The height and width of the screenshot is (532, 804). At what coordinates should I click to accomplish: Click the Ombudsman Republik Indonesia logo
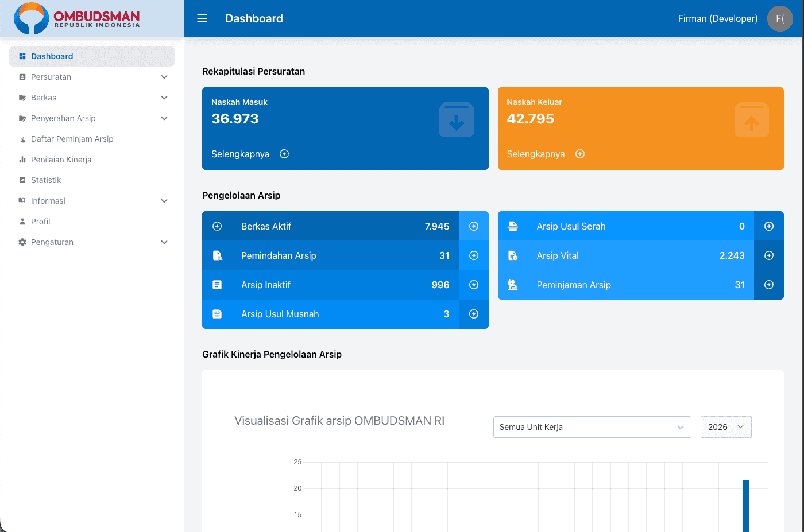coord(78,18)
